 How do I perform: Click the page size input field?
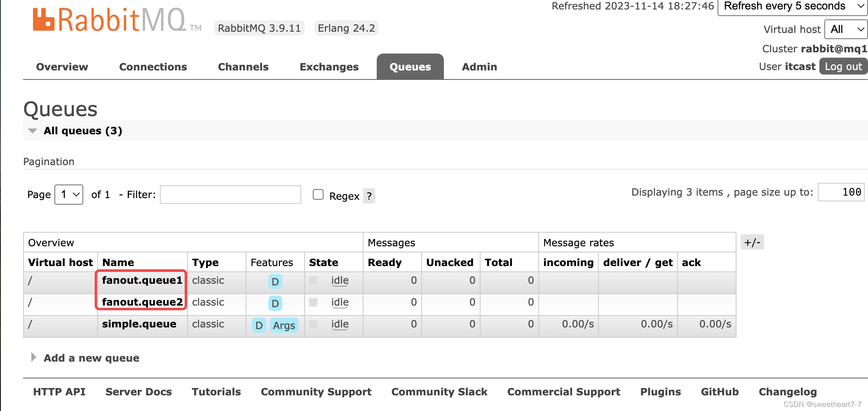841,192
